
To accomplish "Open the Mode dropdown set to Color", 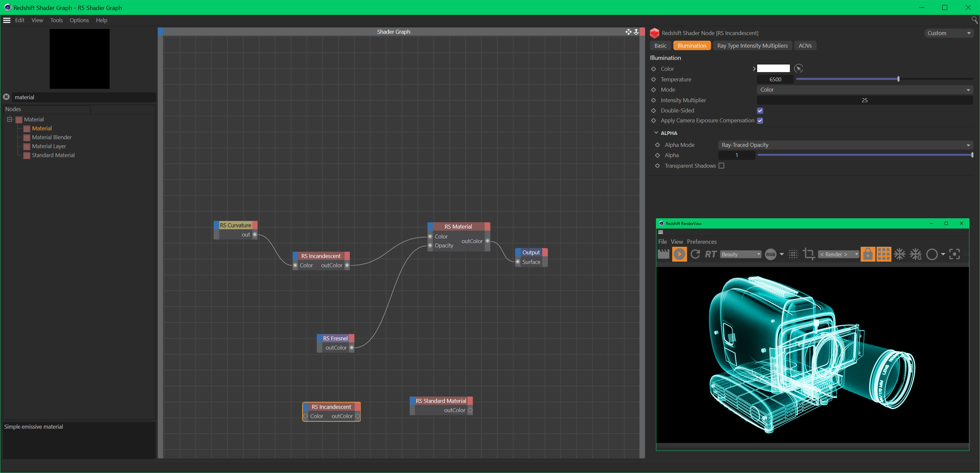I will [x=865, y=90].
